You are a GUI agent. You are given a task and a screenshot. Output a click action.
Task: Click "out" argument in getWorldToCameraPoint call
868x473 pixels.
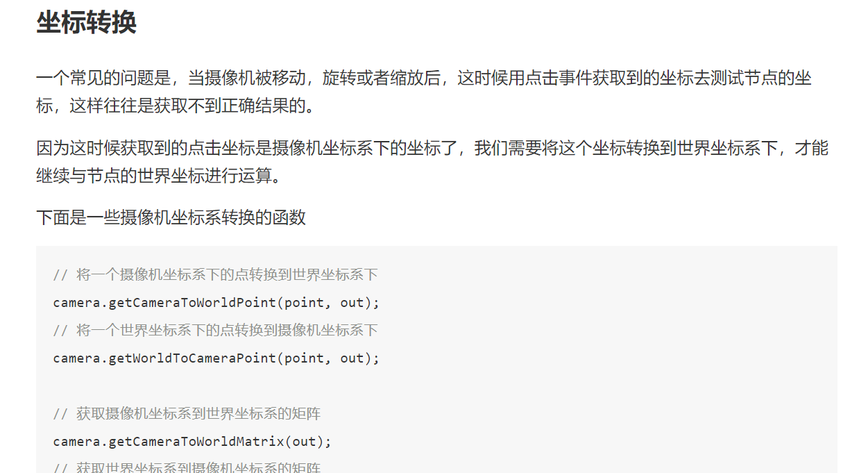(352, 358)
